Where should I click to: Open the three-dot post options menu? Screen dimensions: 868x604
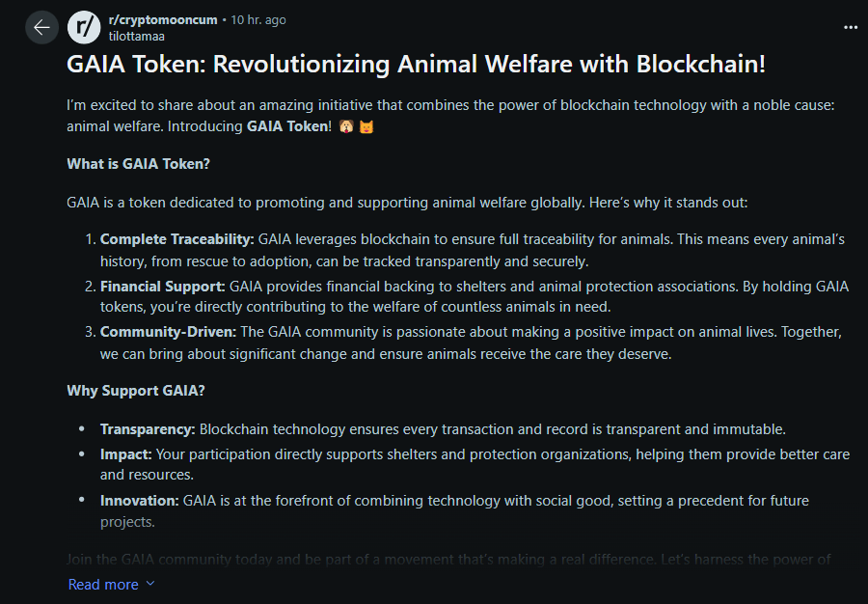pyautogui.click(x=851, y=27)
